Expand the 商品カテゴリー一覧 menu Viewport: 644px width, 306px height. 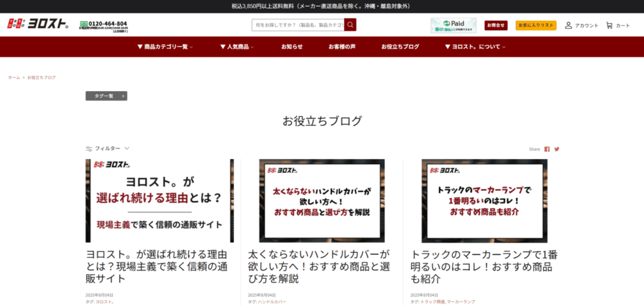click(x=165, y=46)
